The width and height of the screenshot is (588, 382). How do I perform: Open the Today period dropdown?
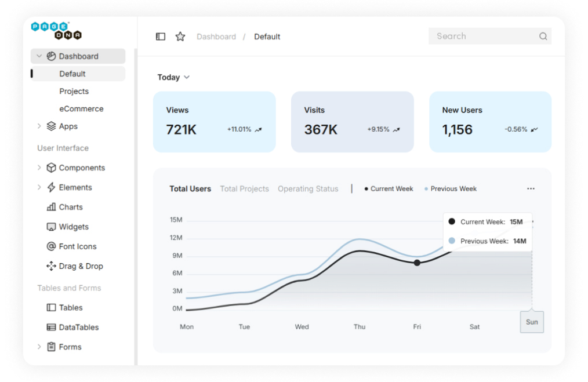173,77
